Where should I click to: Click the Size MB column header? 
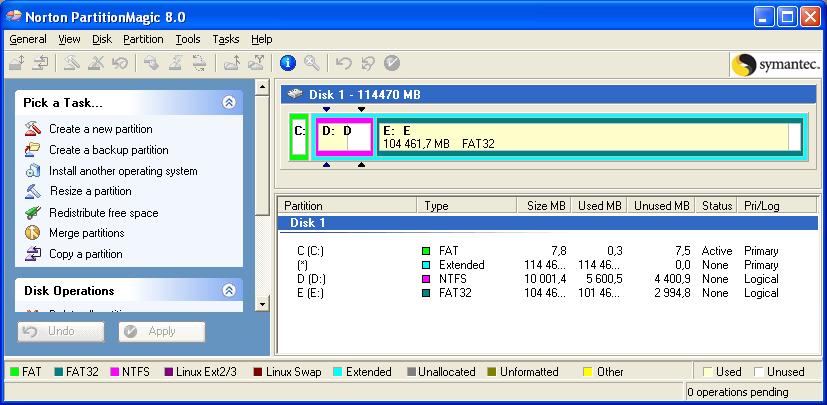pyautogui.click(x=545, y=206)
